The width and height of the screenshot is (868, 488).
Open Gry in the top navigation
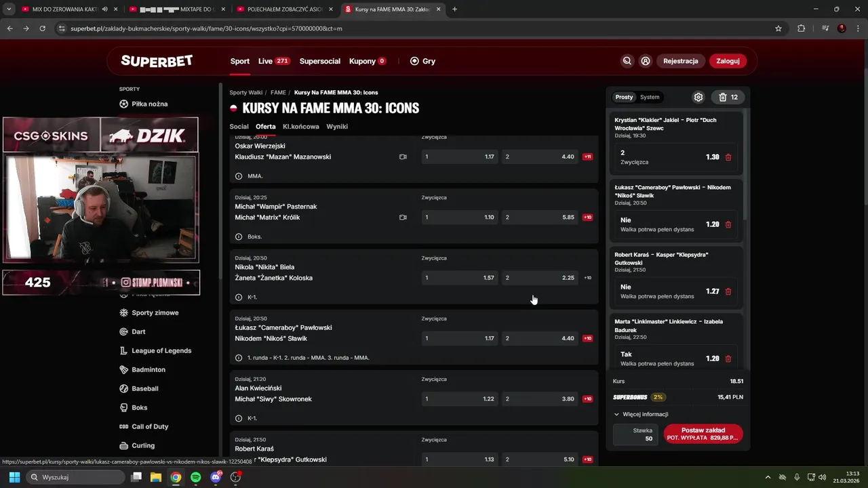tap(422, 61)
